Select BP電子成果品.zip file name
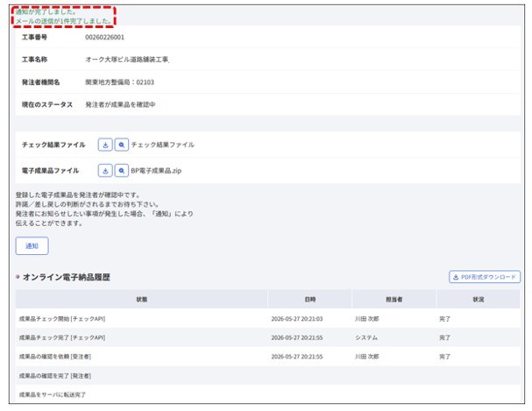This screenshot has width=532, height=411. 156,171
